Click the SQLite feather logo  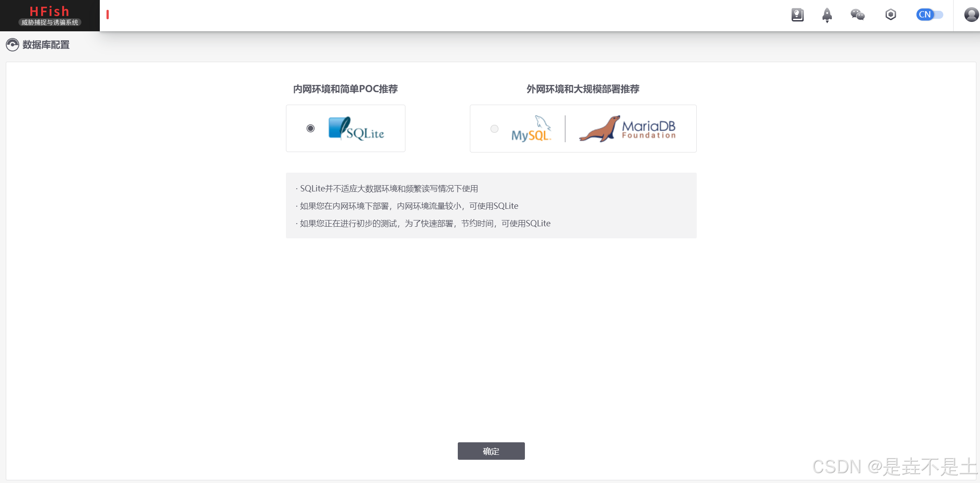pyautogui.click(x=356, y=128)
